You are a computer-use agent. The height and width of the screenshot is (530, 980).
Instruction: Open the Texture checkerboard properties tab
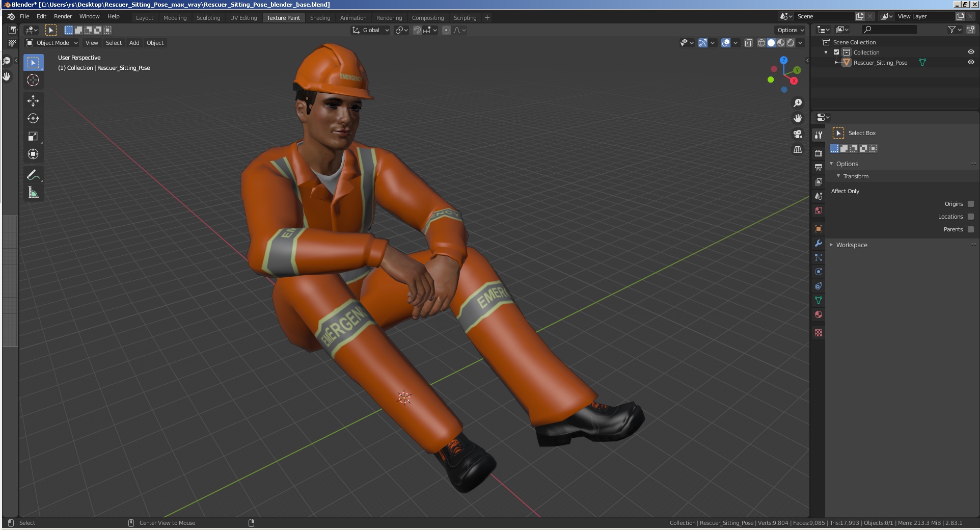pyautogui.click(x=819, y=333)
